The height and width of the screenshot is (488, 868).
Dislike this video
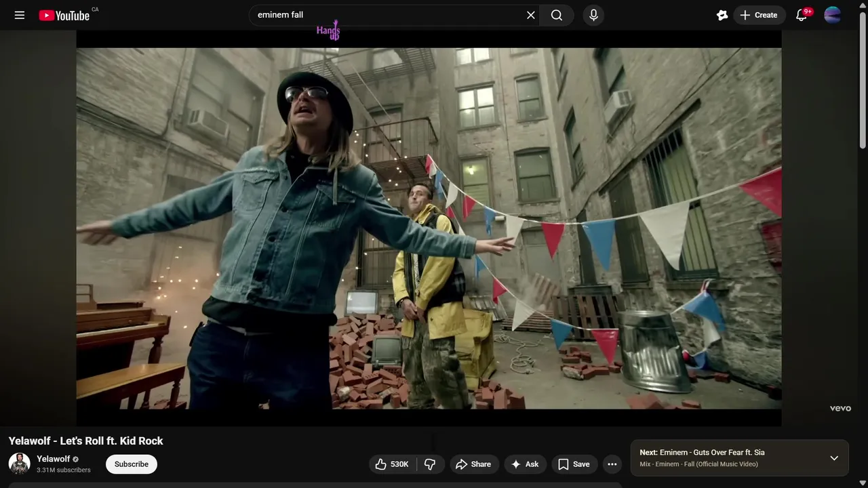(430, 464)
